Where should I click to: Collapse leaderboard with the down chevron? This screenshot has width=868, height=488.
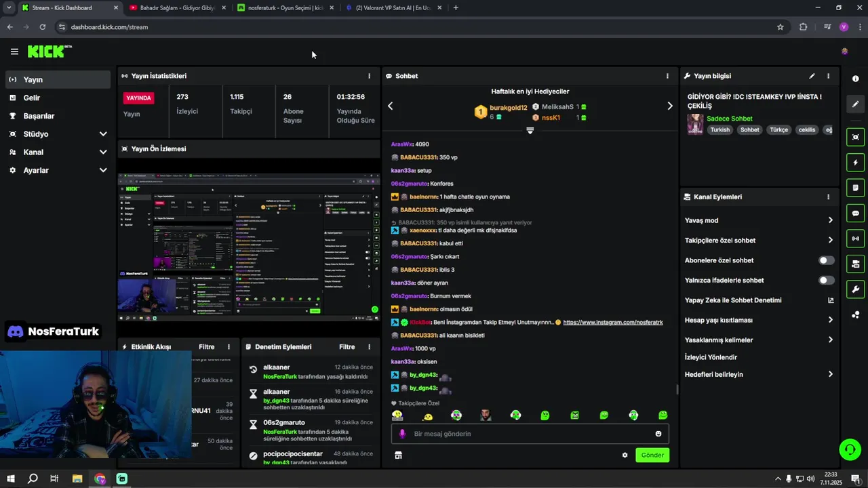point(530,130)
